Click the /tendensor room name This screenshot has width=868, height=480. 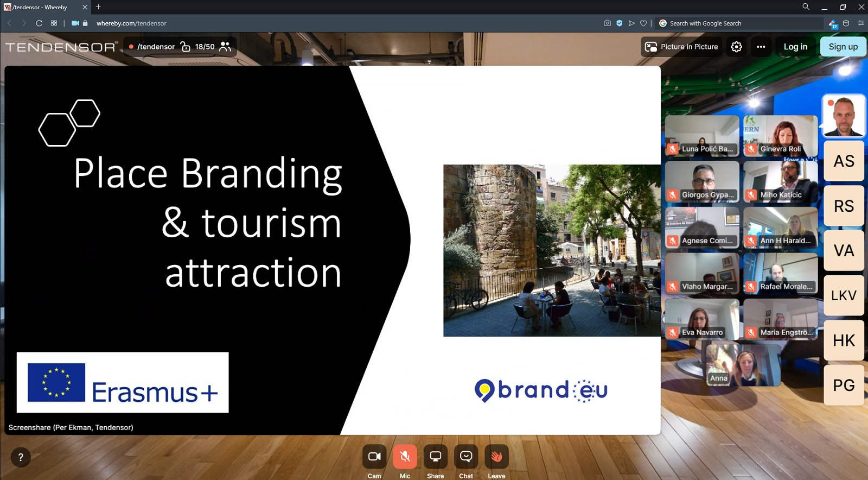click(x=156, y=47)
